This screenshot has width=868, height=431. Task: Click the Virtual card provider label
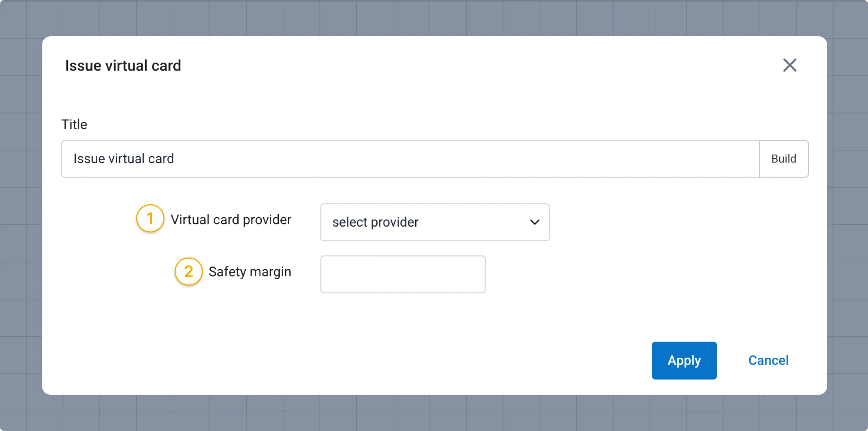[231, 219]
